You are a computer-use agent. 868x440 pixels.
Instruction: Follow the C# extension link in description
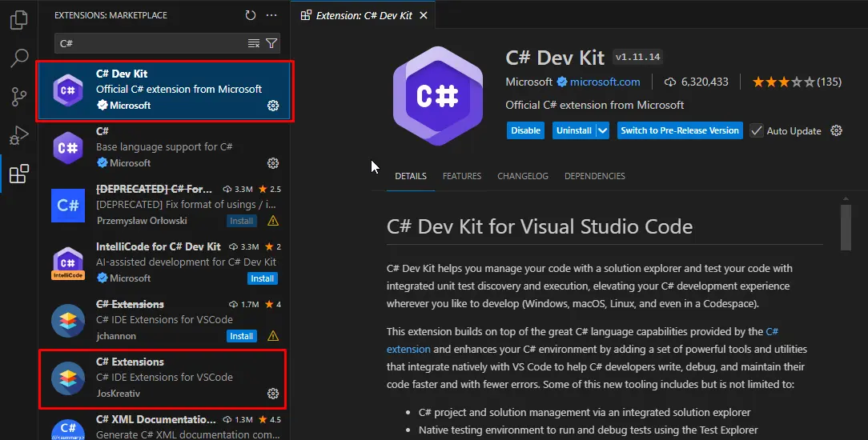point(772,332)
